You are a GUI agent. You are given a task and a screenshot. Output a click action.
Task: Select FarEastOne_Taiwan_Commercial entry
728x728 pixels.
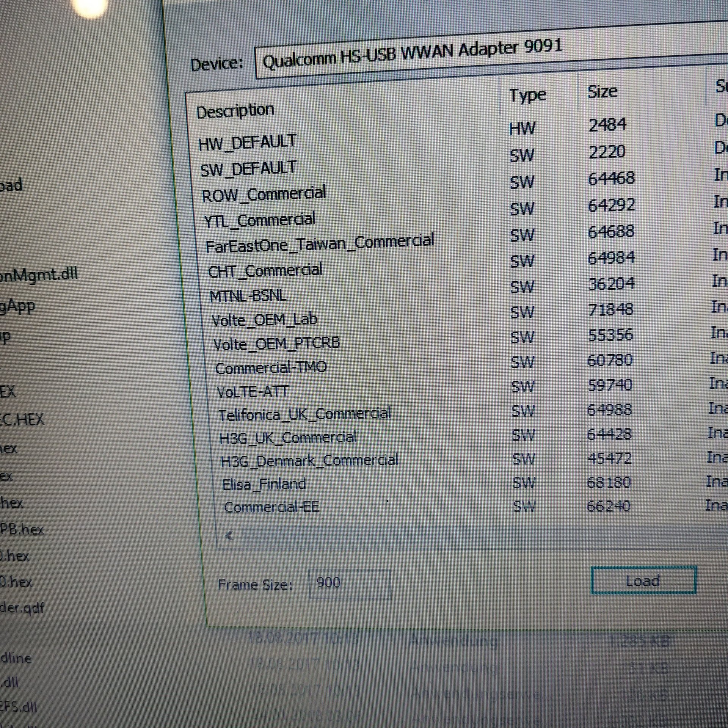[320, 243]
